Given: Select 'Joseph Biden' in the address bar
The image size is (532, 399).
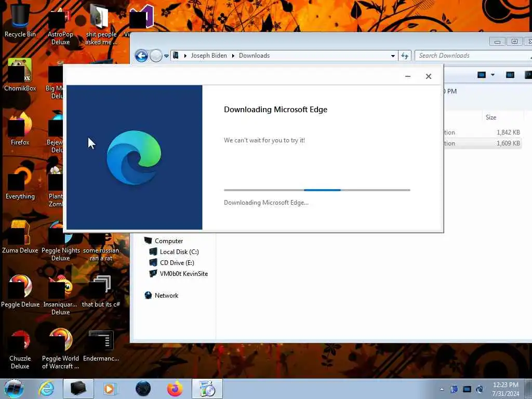Looking at the screenshot, I should pos(209,56).
